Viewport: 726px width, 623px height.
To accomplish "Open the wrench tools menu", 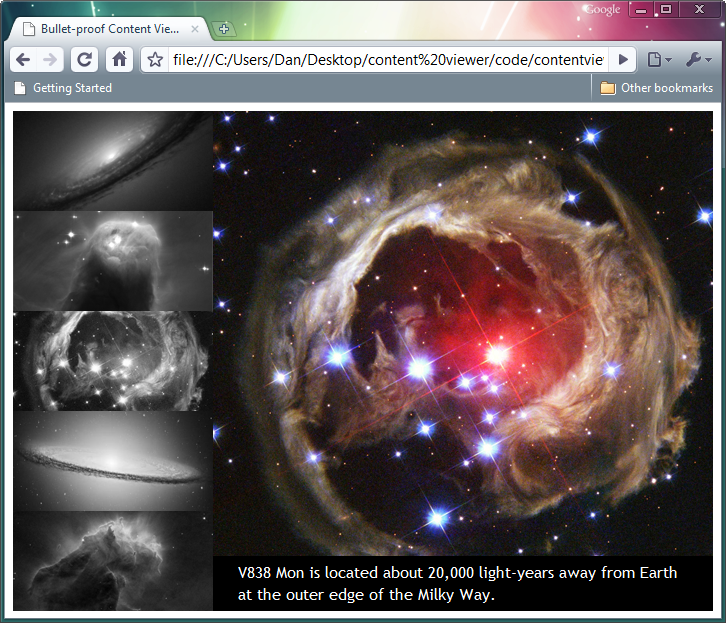I will click(698, 60).
